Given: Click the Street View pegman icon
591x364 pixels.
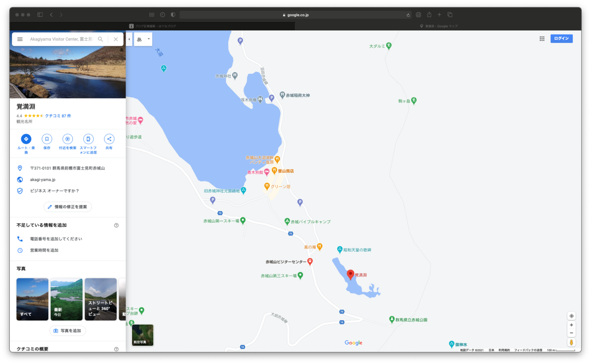Looking at the screenshot, I should 571,342.
